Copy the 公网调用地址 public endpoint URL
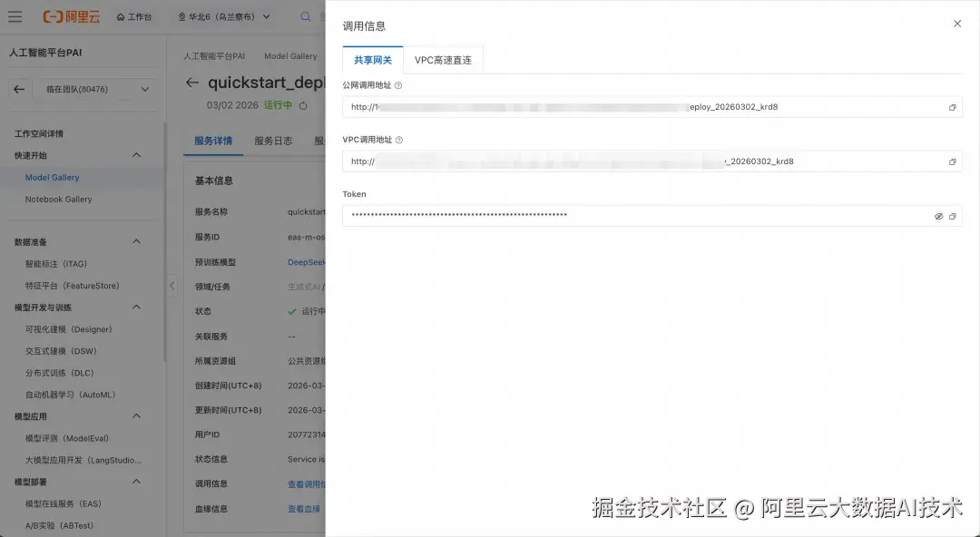The height and width of the screenshot is (537, 980). click(x=952, y=106)
